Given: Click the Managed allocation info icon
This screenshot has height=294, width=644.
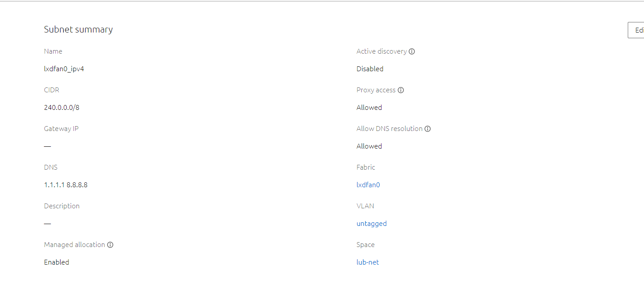Looking at the screenshot, I should tap(110, 245).
